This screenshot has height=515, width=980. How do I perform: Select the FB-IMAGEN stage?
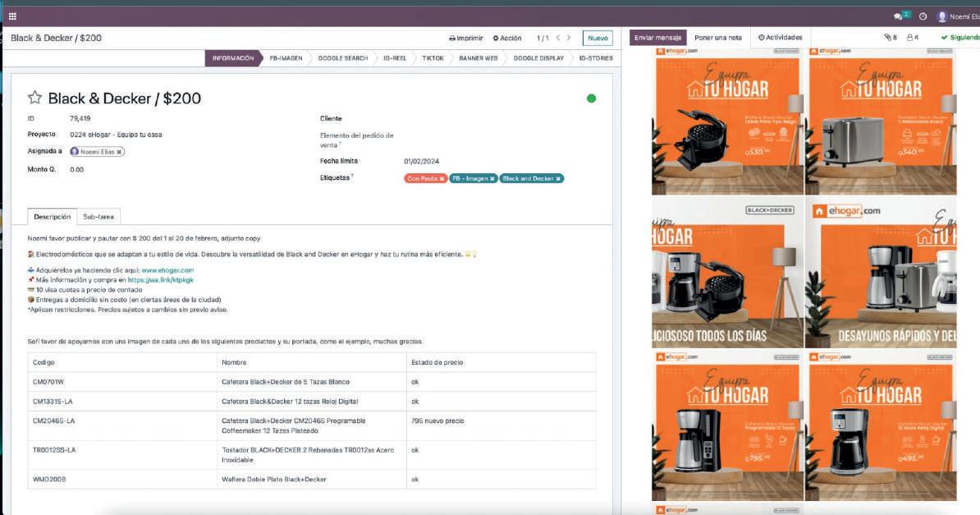(286, 58)
